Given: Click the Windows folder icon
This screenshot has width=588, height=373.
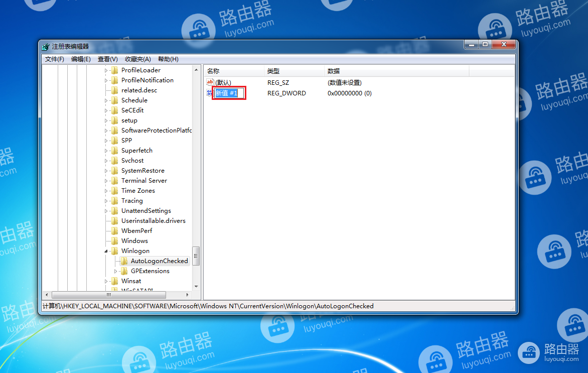Looking at the screenshot, I should click(x=115, y=241).
